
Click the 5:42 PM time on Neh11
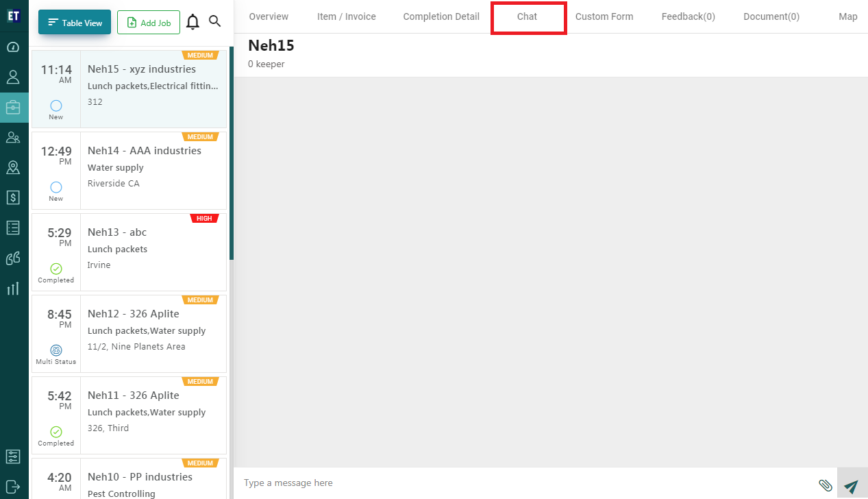60,400
